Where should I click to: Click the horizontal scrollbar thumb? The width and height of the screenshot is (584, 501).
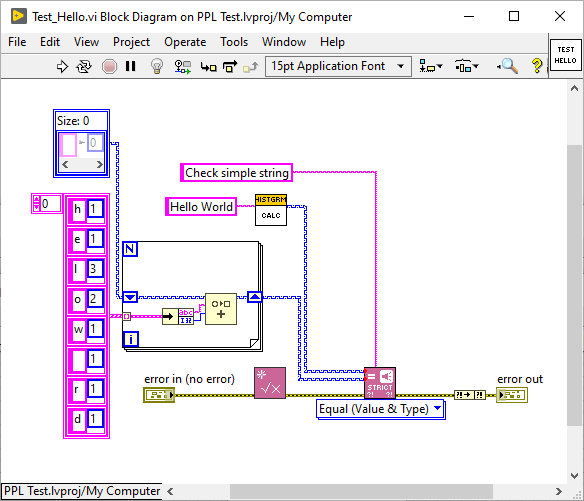[361, 492]
